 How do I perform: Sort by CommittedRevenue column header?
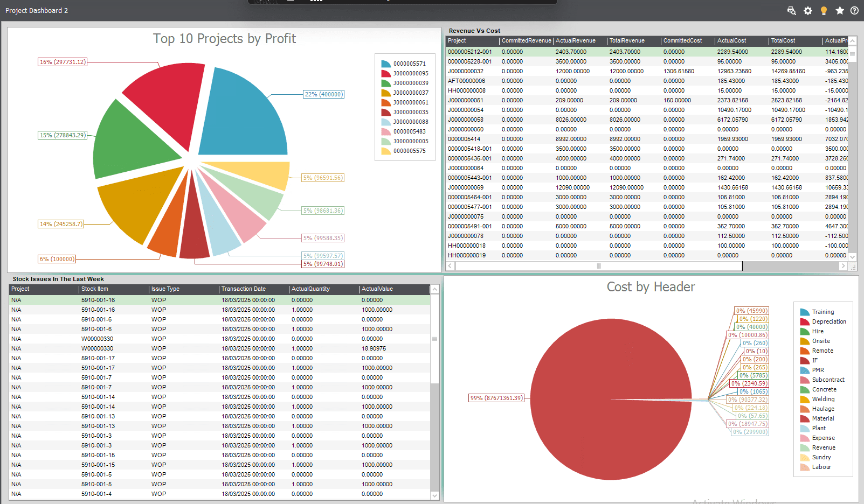coord(527,41)
